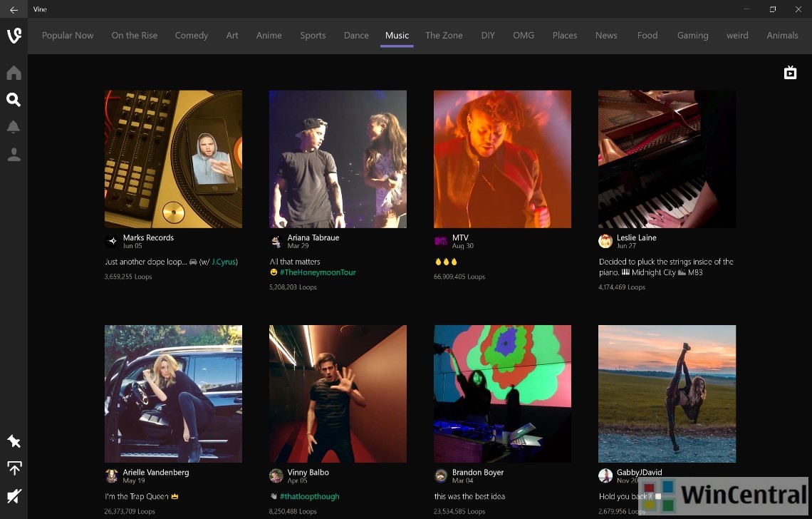Switch to News tab
This screenshot has height=519, width=812.
pyautogui.click(x=606, y=35)
